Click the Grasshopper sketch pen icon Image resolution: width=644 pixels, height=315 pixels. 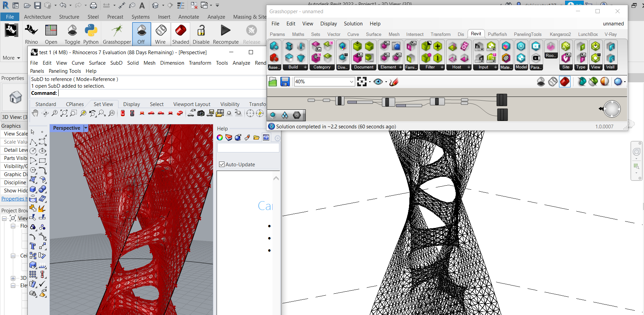tap(394, 82)
